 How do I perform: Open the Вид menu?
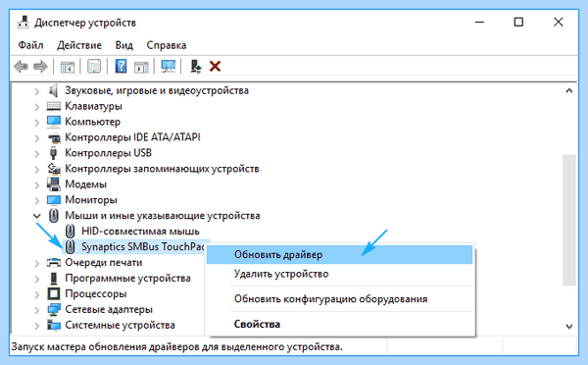coord(124,45)
